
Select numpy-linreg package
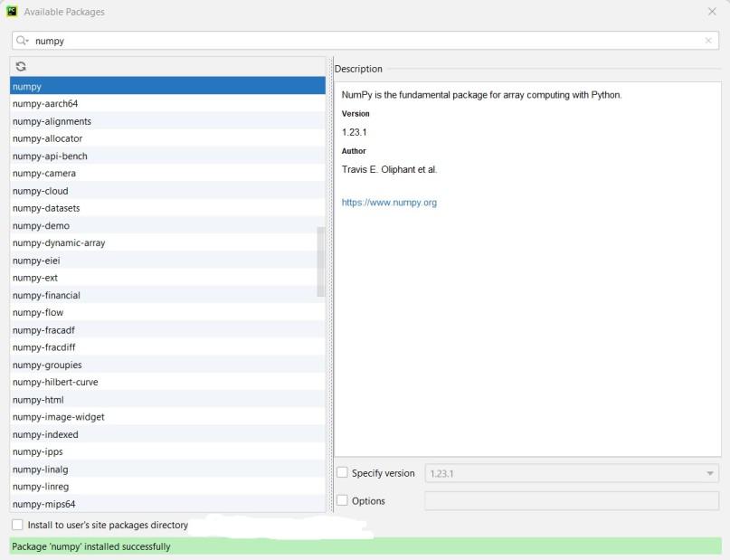[x=167, y=487]
